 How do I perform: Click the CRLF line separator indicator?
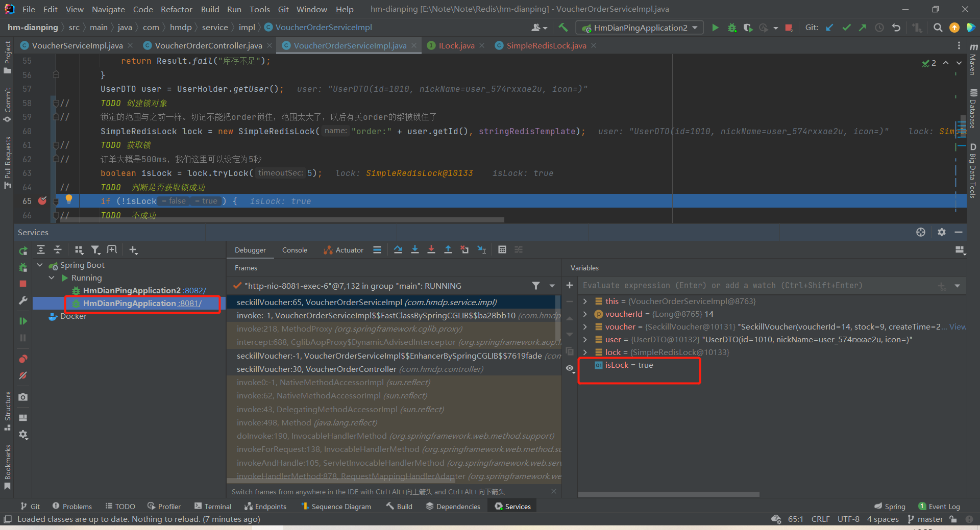[x=820, y=519]
